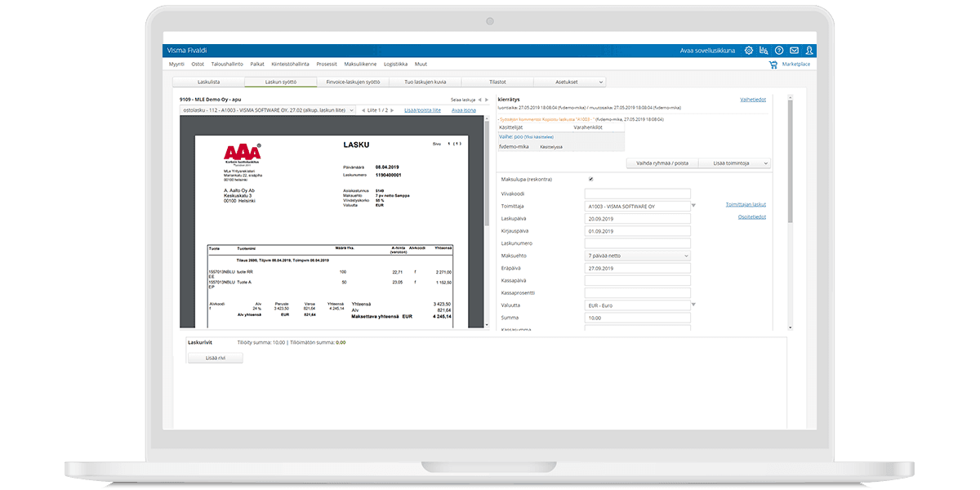Click the Lisää rivi button
The image size is (980, 490).
(215, 358)
